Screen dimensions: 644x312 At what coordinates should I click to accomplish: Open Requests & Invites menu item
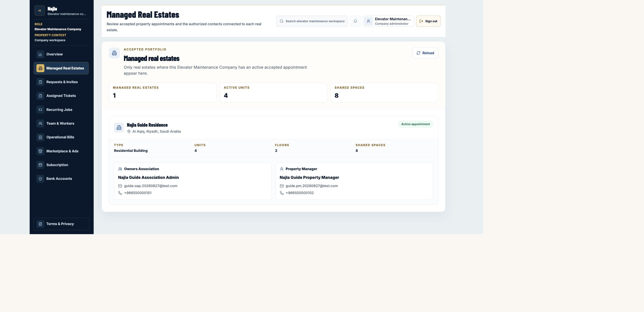tap(61, 82)
